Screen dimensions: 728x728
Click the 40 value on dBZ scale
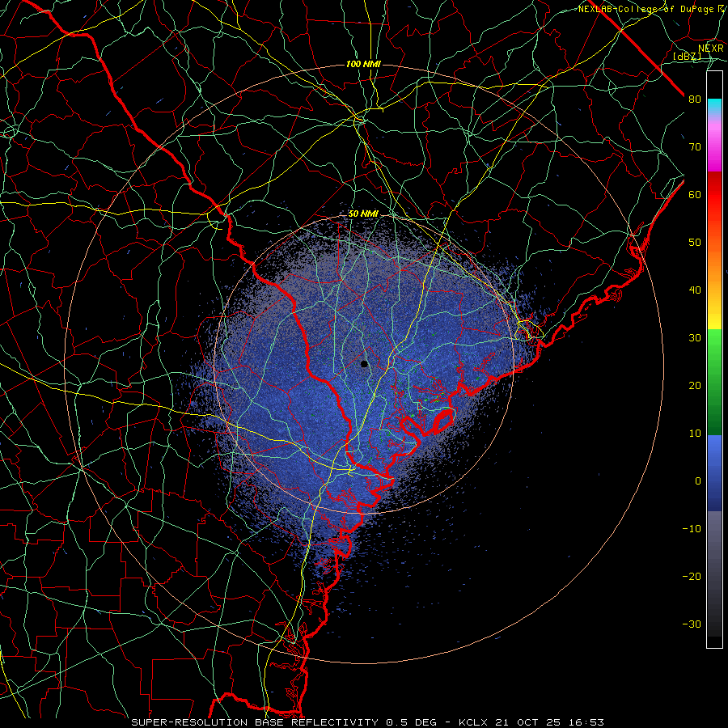(x=695, y=290)
